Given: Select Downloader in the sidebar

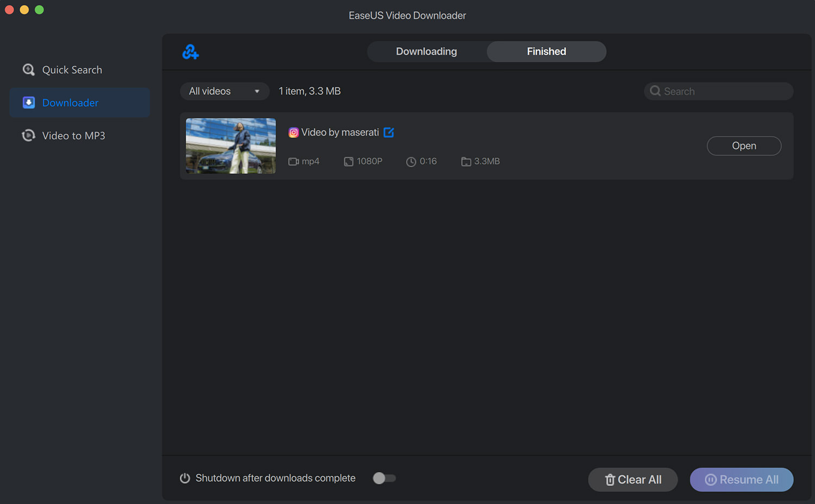Looking at the screenshot, I should pyautogui.click(x=80, y=103).
